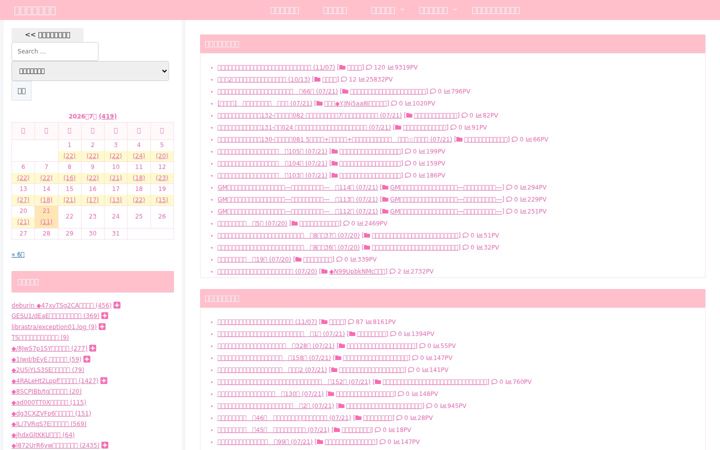Image resolution: width=720 pixels, height=450 pixels.
Task: Click the folder icon in the 294PV row
Action: (385, 187)
